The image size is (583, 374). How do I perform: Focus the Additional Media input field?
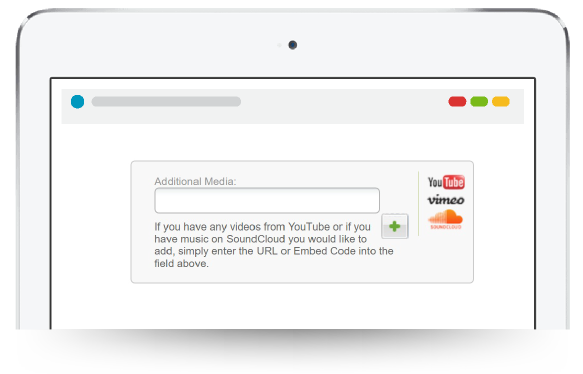[267, 201]
